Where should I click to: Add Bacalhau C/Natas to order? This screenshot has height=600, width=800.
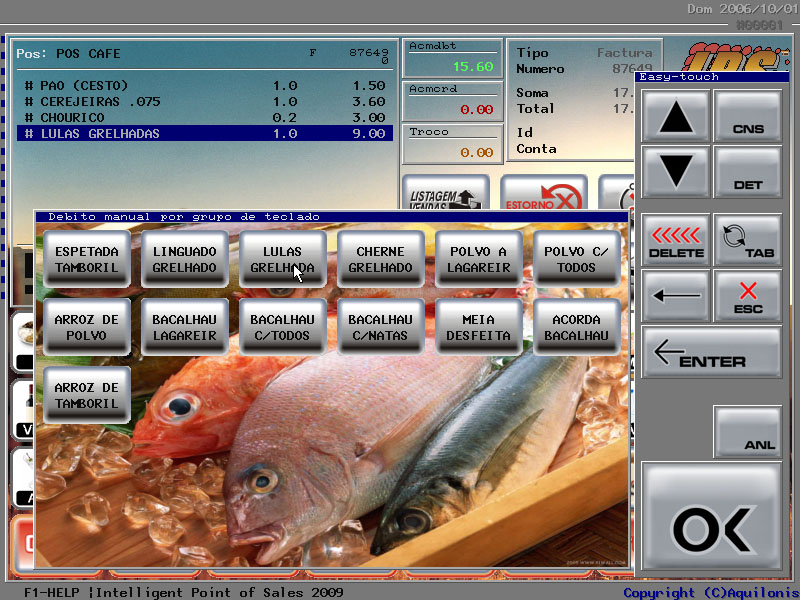[x=381, y=327]
